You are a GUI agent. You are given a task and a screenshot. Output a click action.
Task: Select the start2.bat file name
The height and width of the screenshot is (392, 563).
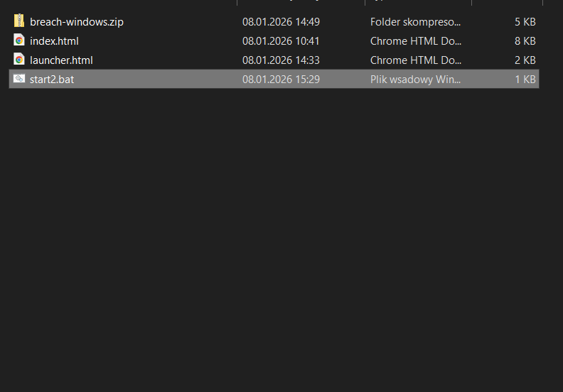coord(52,80)
